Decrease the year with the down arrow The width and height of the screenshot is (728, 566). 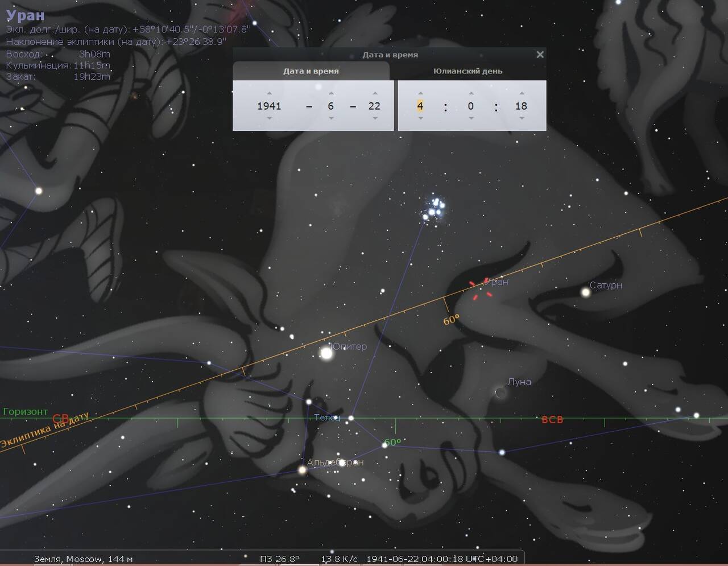[x=270, y=118]
